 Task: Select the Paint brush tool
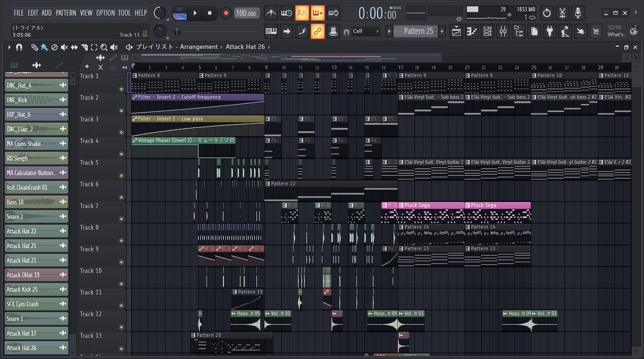[44, 47]
